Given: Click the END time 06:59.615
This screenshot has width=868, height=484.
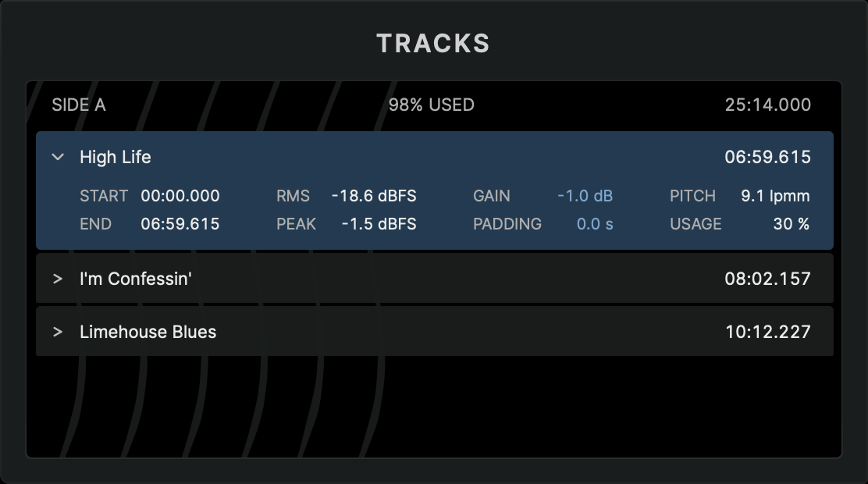Looking at the screenshot, I should [180, 224].
